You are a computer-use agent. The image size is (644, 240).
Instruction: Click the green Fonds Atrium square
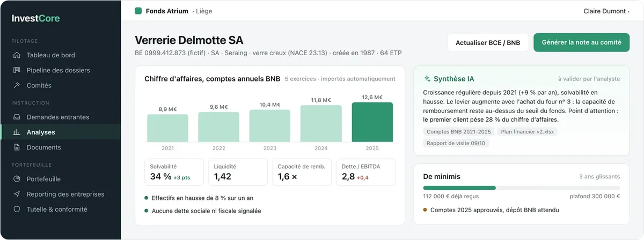(138, 11)
